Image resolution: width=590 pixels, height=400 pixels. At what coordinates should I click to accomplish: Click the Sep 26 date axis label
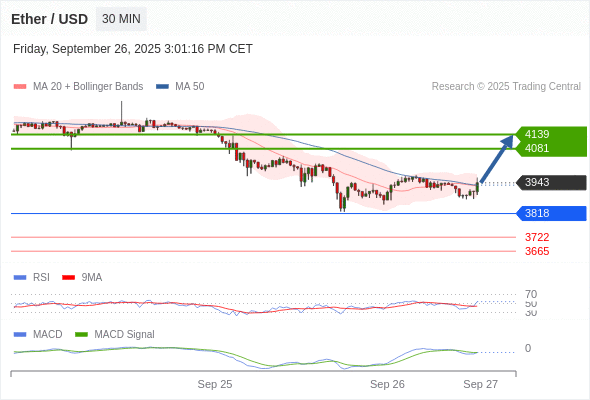point(387,384)
